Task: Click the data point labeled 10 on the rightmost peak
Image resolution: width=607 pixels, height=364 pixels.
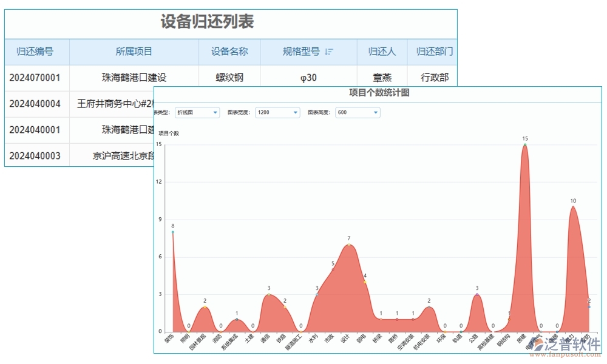Action: (573, 207)
